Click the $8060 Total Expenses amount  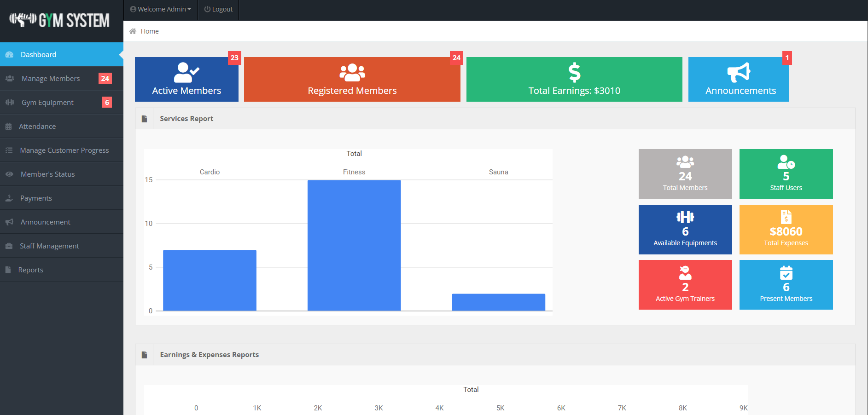786,231
